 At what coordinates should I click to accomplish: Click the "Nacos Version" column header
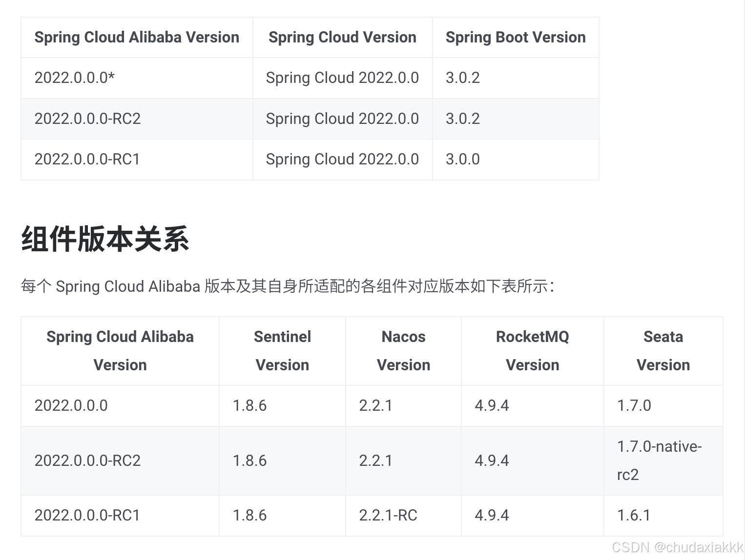click(403, 351)
